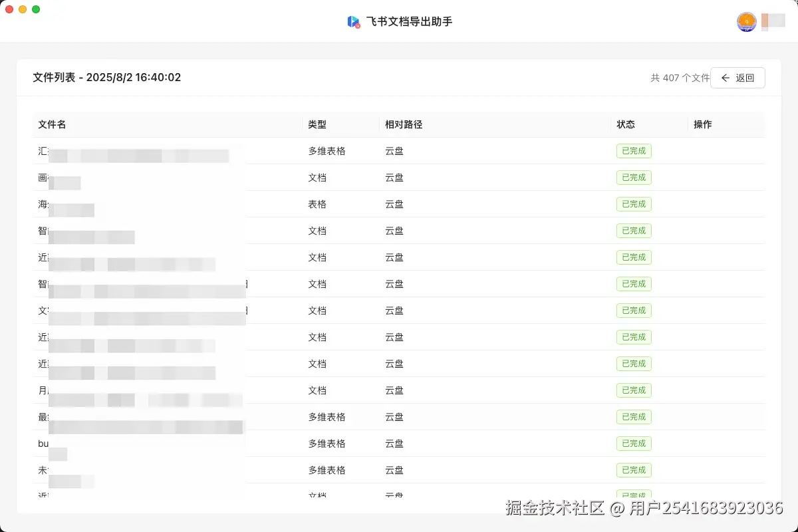Click the 飞书文档导出助手 app logo icon
Viewport: 798px width, 532px height.
pyautogui.click(x=354, y=22)
